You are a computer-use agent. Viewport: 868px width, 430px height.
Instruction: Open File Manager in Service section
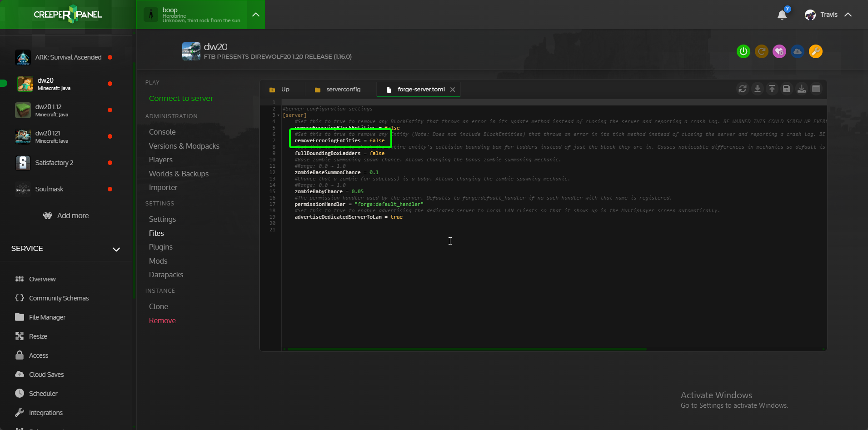[x=47, y=317]
